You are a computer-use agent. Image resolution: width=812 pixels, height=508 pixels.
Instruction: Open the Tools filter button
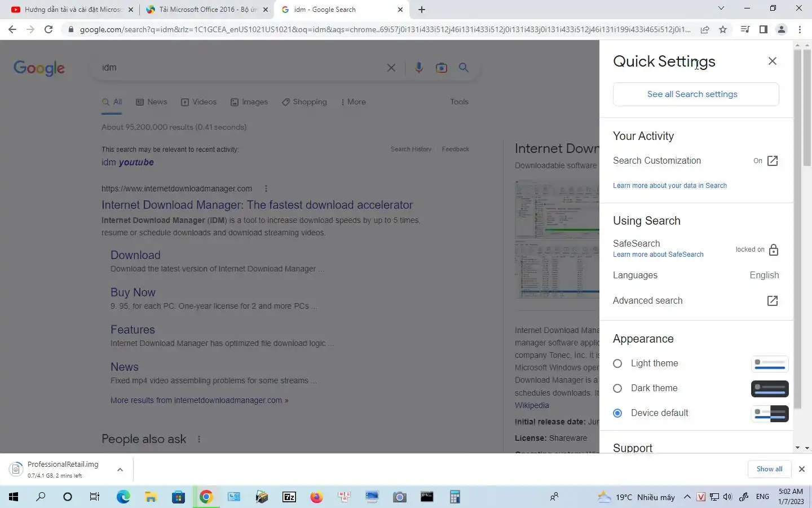(x=459, y=102)
